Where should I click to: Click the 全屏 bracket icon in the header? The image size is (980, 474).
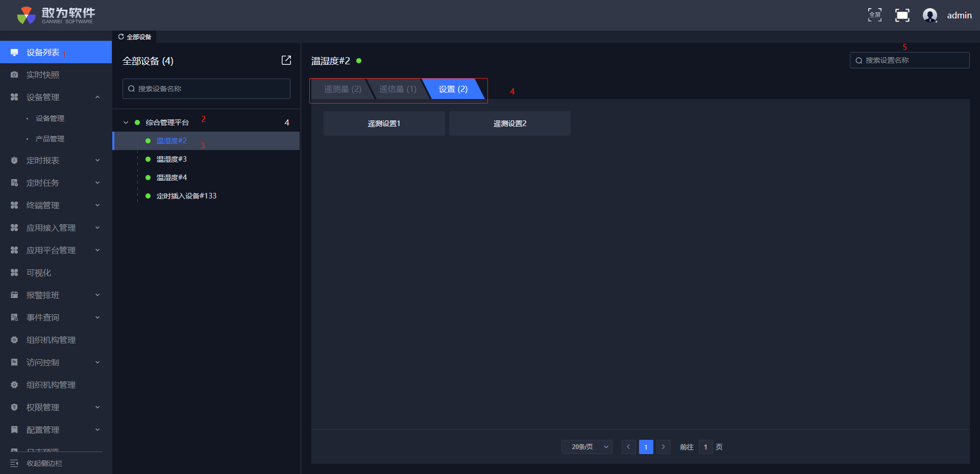(875, 15)
